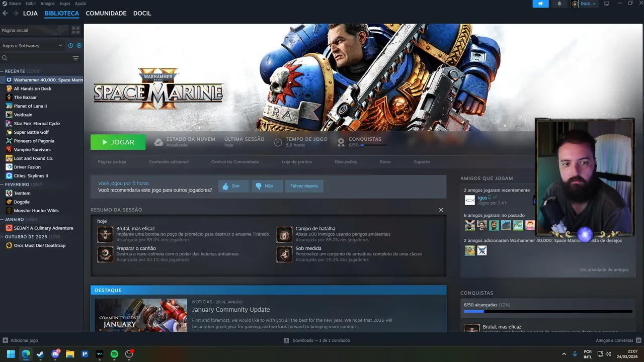Close the Resumo da sessão panel

(x=441, y=210)
